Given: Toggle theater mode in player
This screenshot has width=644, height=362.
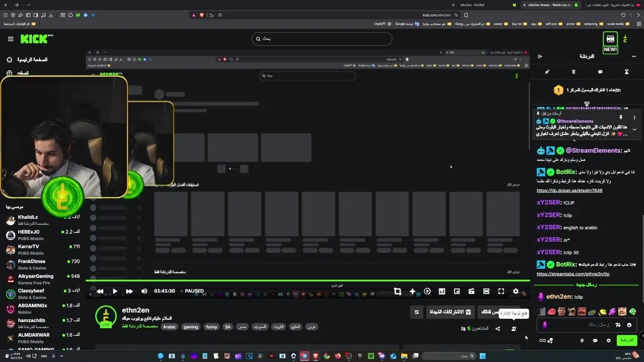Looking at the screenshot, I should point(486,291).
